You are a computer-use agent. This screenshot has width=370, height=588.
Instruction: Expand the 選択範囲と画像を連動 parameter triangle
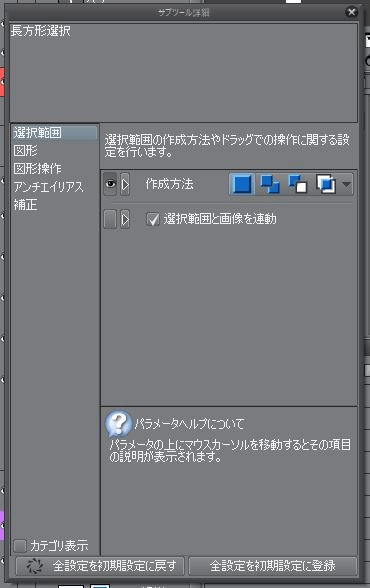(x=125, y=219)
